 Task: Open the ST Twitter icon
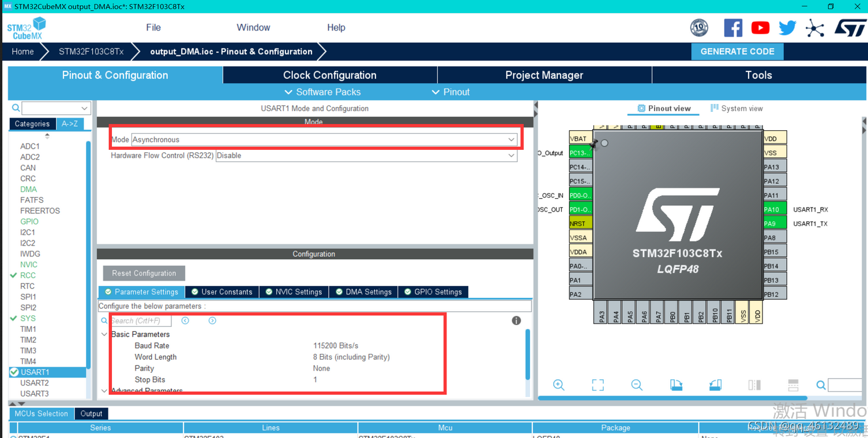(x=787, y=28)
